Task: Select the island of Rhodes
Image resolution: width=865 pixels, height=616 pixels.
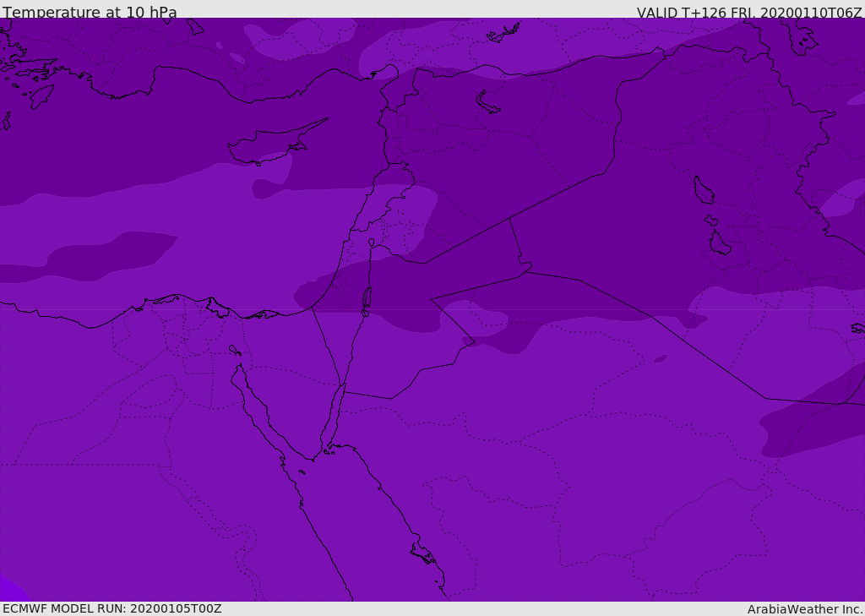Action: pyautogui.click(x=41, y=96)
